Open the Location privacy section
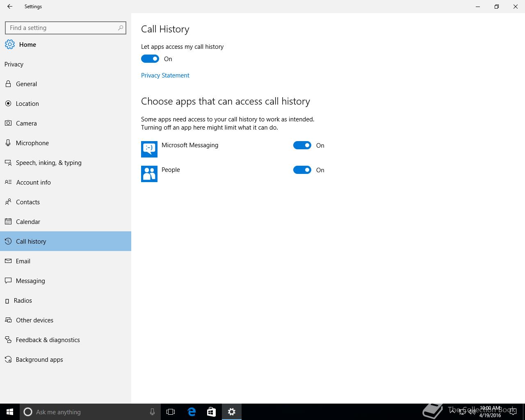 coord(27,104)
